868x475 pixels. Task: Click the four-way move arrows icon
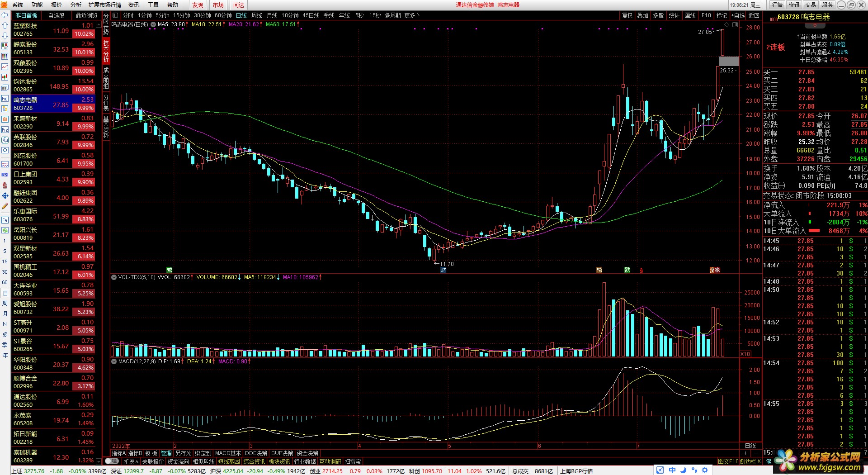5,195
